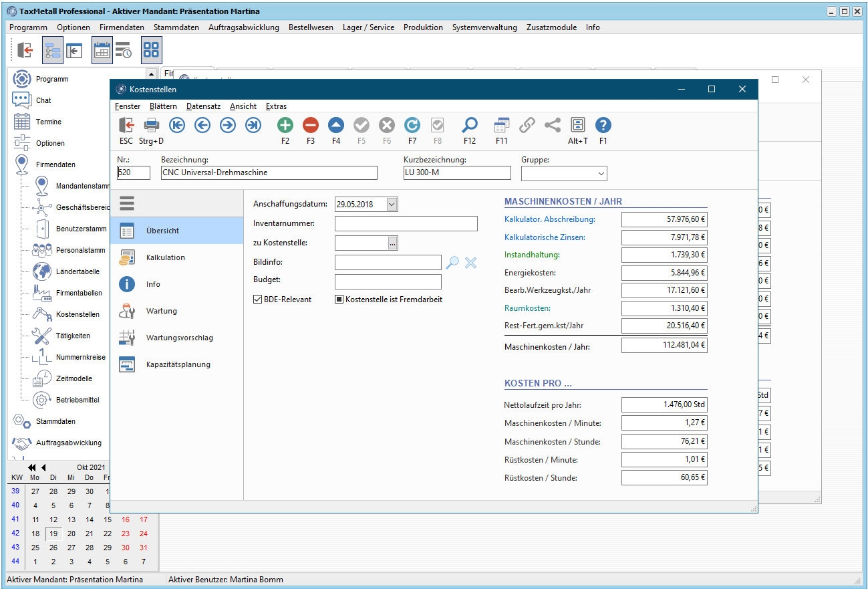The height and width of the screenshot is (589, 868).
Task: Click the refresh F7 icon
Action: 412,125
